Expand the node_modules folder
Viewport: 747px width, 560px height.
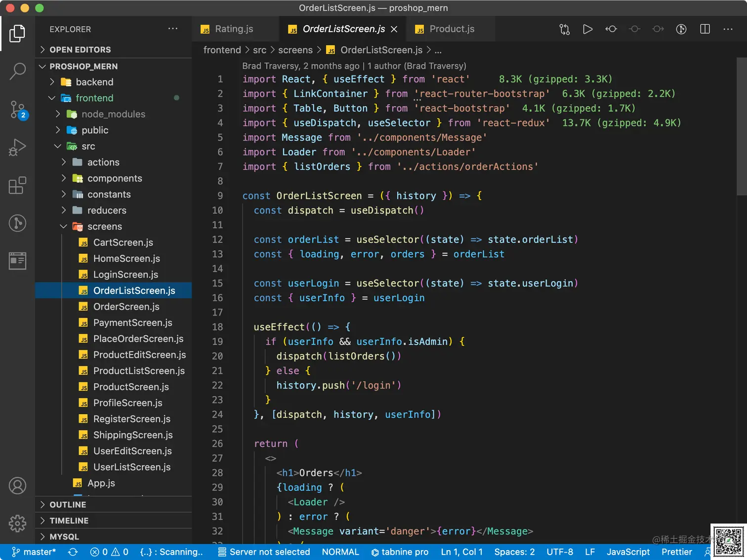114,114
